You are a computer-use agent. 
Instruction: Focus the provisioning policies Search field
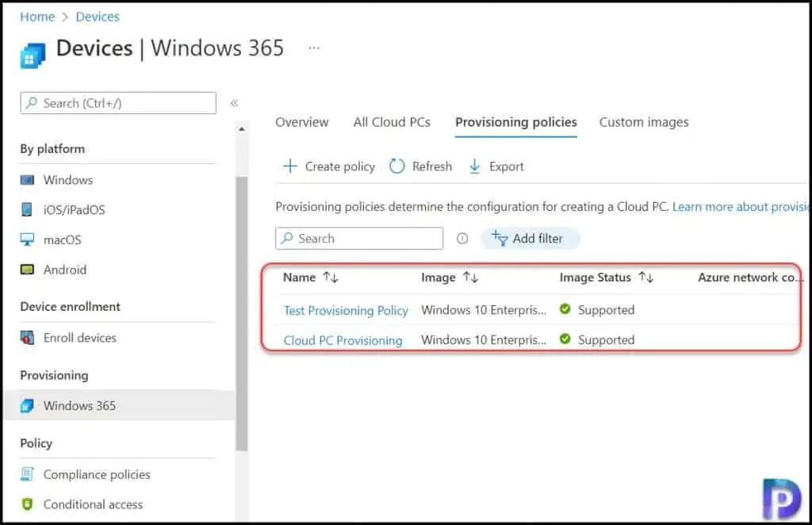pyautogui.click(x=359, y=238)
